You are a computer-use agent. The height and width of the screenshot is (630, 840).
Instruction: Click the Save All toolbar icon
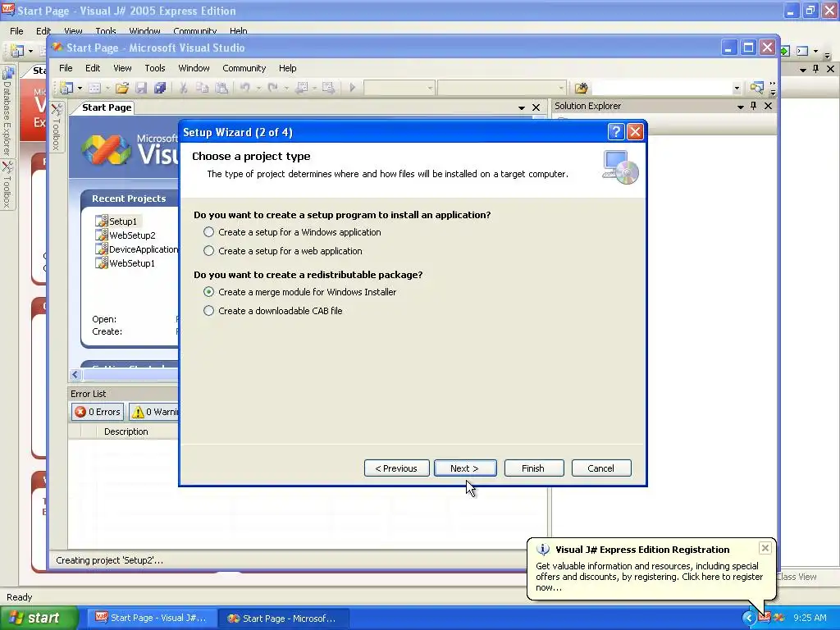point(160,88)
